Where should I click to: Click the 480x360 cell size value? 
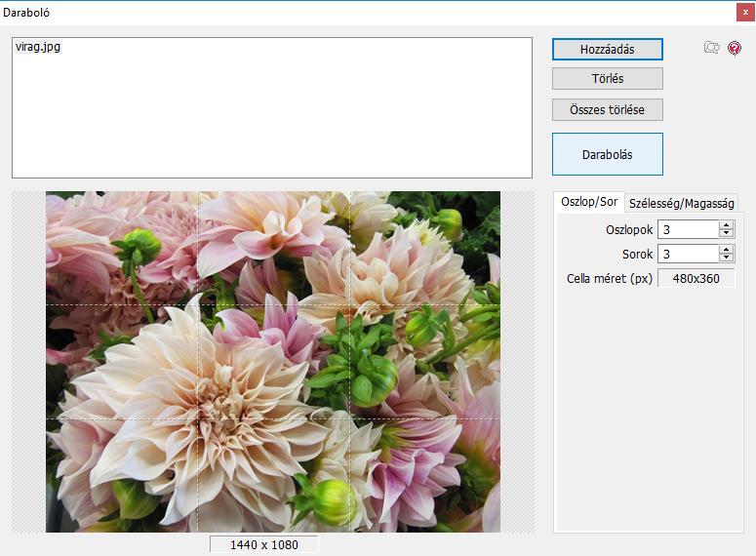click(696, 278)
